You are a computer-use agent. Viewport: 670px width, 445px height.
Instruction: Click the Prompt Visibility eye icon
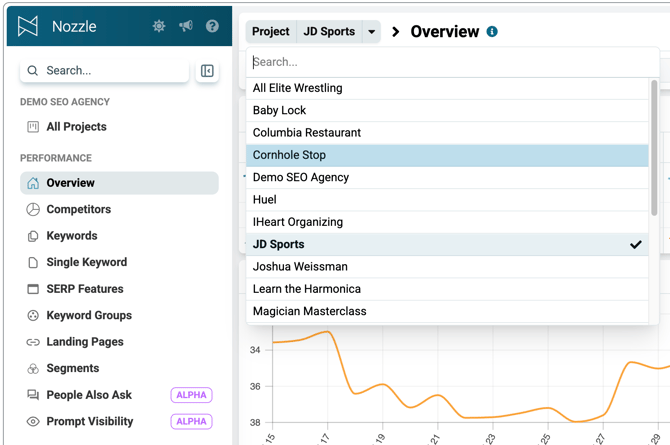pos(33,421)
